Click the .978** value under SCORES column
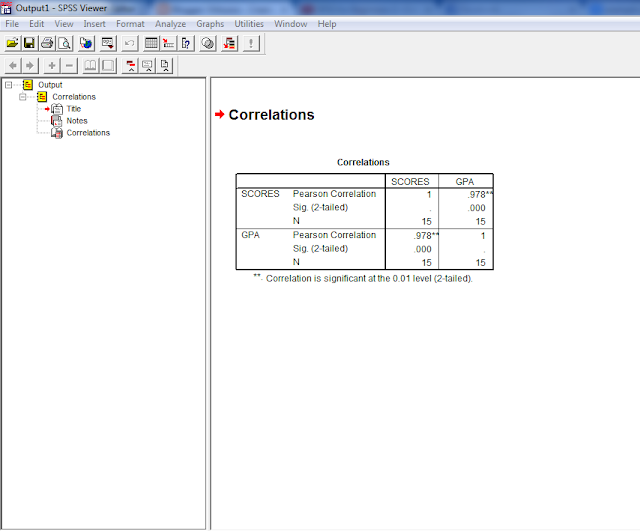Viewport: 640px width, 531px height. pos(426,236)
